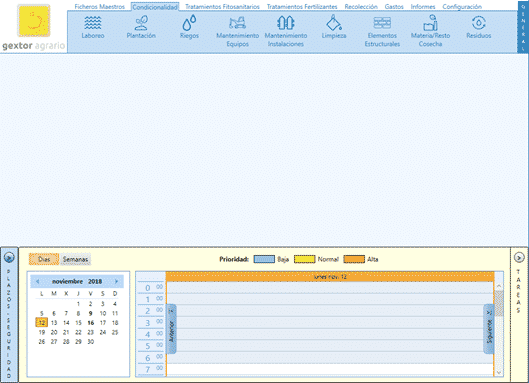529x383 pixels.
Task: Click the 2018 year in calendar
Action: (95, 281)
